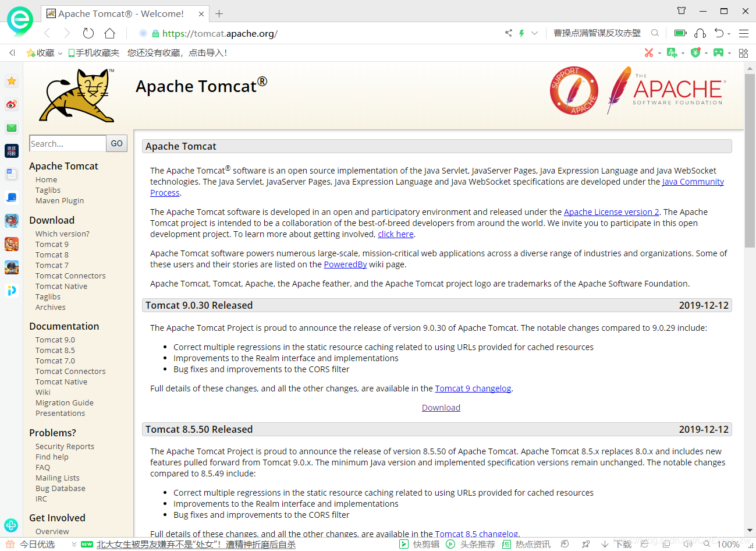756x551 pixels.
Task: Open 快剪辑 in the status bar
Action: click(420, 544)
